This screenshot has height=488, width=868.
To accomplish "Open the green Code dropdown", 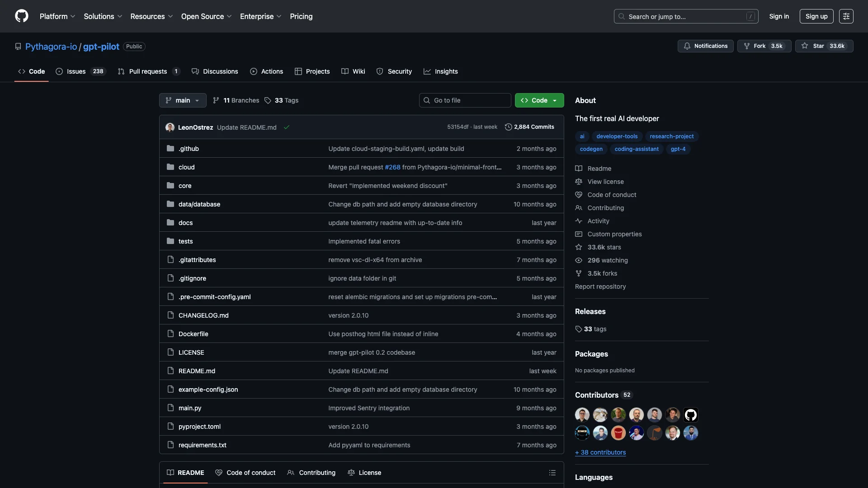I will [539, 100].
